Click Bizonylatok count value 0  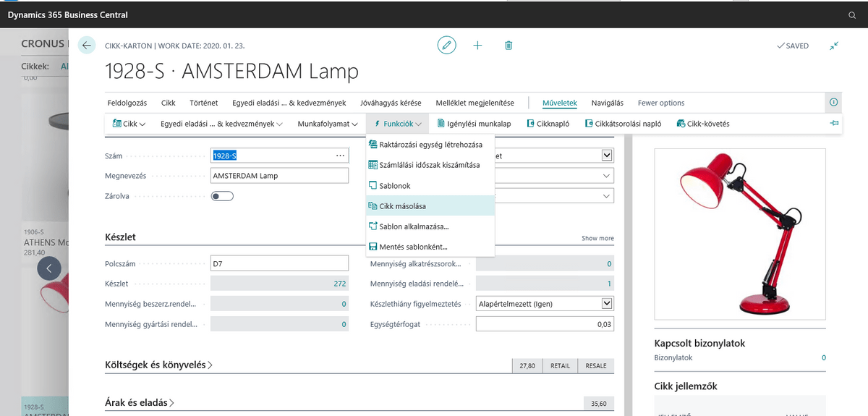pos(824,358)
